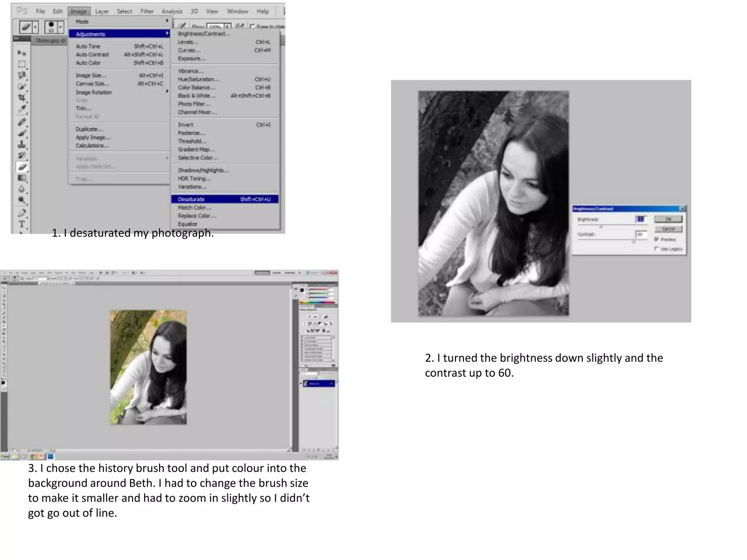This screenshot has width=747, height=560.
Task: Select the Rectangular Marquee tool
Action: (x=22, y=65)
